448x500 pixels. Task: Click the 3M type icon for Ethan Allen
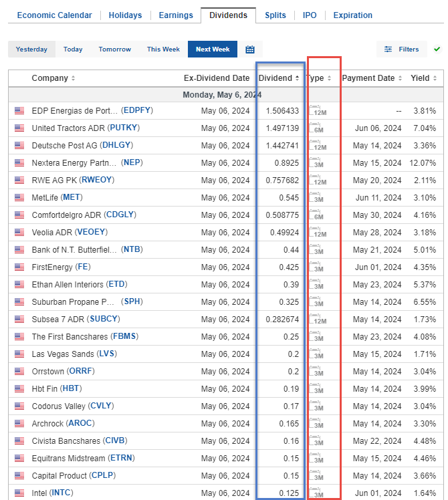click(316, 284)
